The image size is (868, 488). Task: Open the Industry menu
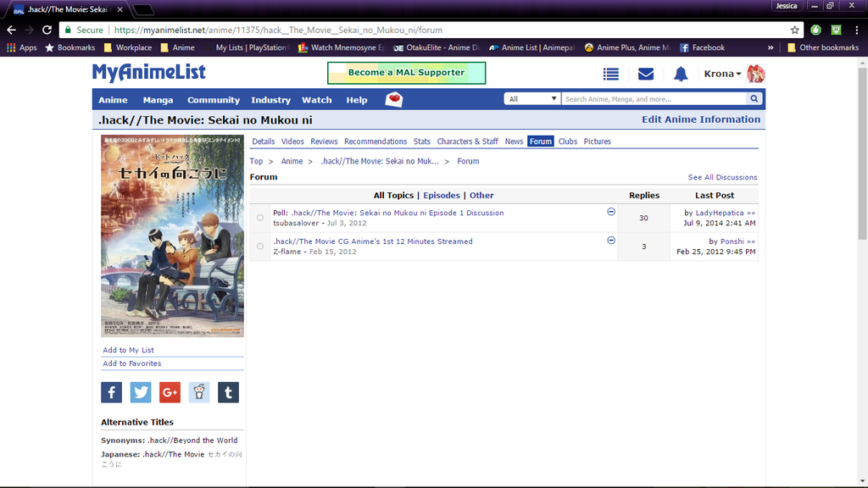point(270,100)
